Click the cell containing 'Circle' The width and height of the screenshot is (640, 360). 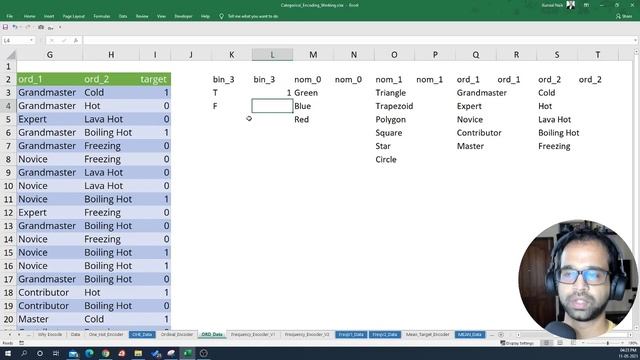394,160
